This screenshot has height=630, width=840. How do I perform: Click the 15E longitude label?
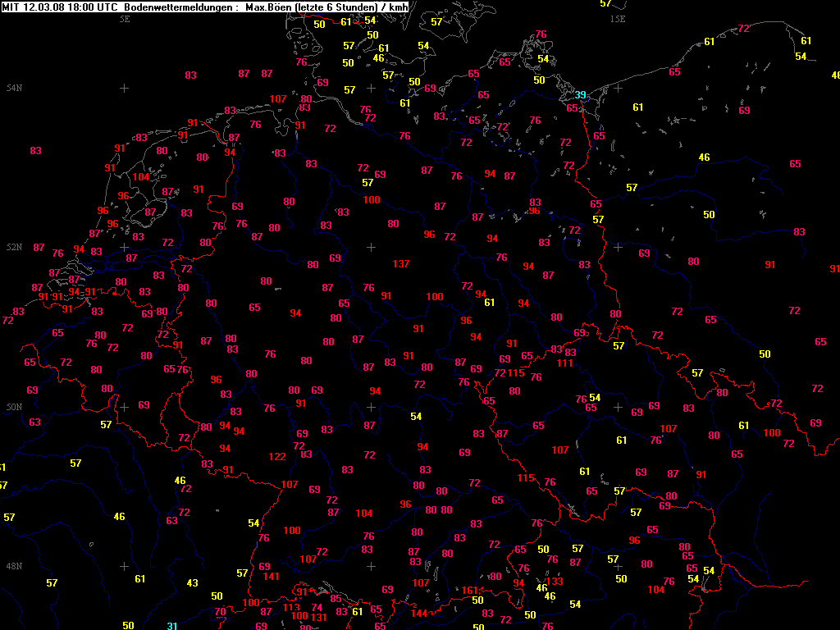tap(617, 18)
